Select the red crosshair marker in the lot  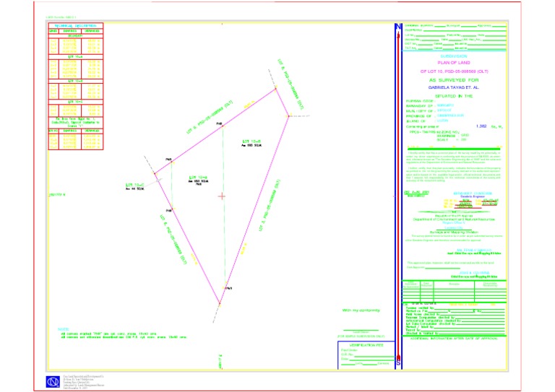tap(222, 196)
